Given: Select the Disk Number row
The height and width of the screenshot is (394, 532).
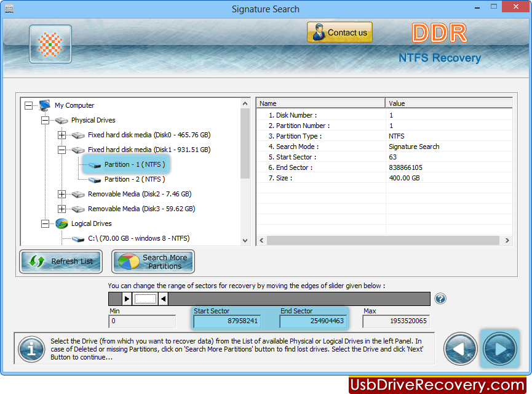Looking at the screenshot, I should (384, 115).
